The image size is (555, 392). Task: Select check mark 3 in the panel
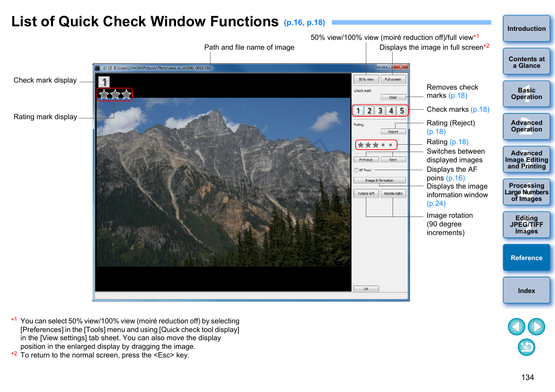pyautogui.click(x=380, y=111)
